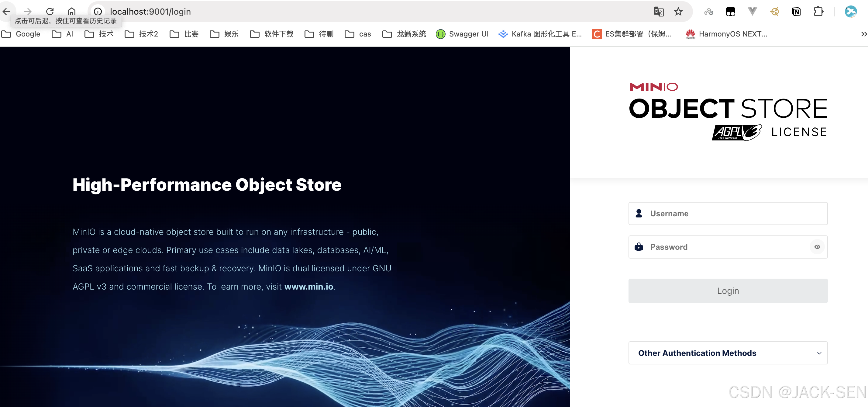This screenshot has height=407, width=868.
Task: Open the Notion web clipper extension
Action: [x=796, y=12]
